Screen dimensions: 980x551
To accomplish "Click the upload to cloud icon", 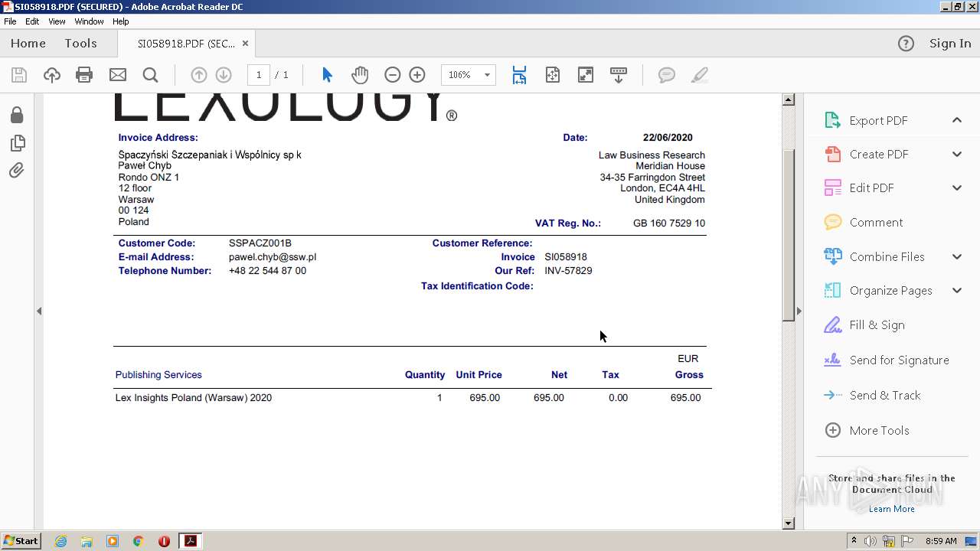I will pyautogui.click(x=51, y=75).
